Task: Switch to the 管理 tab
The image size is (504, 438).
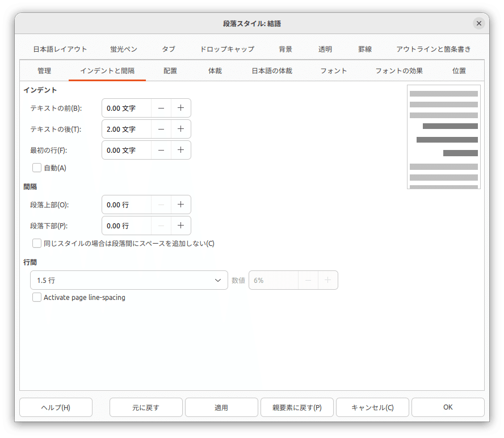Action: pyautogui.click(x=44, y=71)
